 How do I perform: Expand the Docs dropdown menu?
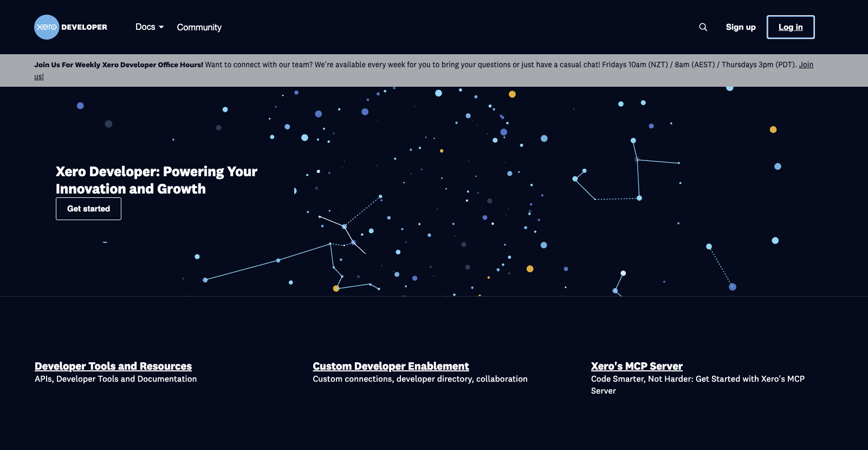tap(150, 27)
